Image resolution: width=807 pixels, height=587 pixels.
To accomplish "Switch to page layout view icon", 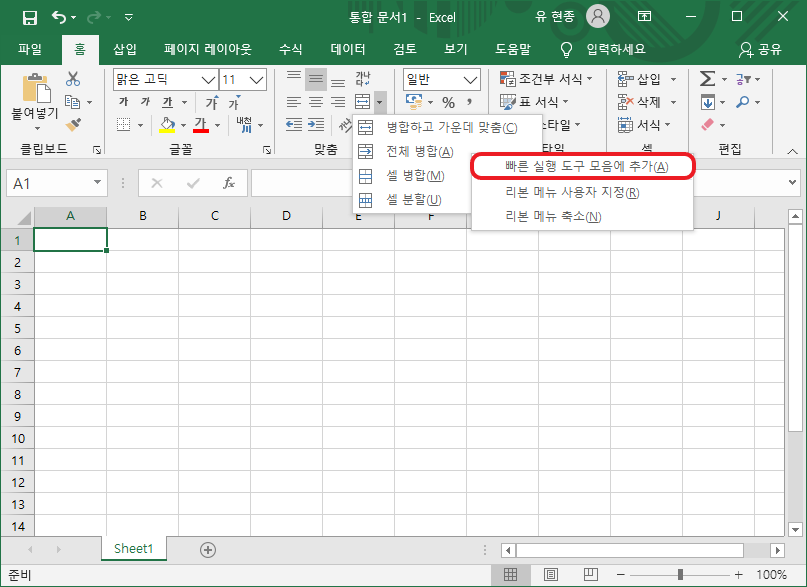I will (x=550, y=574).
